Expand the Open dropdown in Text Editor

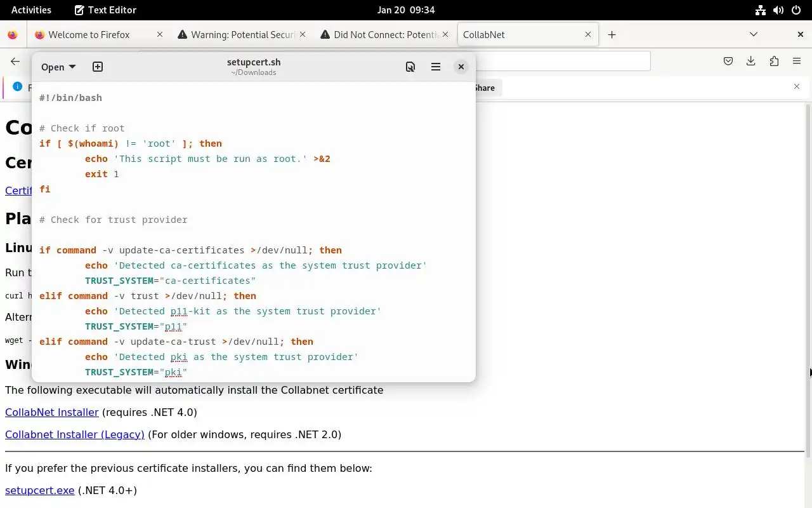point(58,67)
